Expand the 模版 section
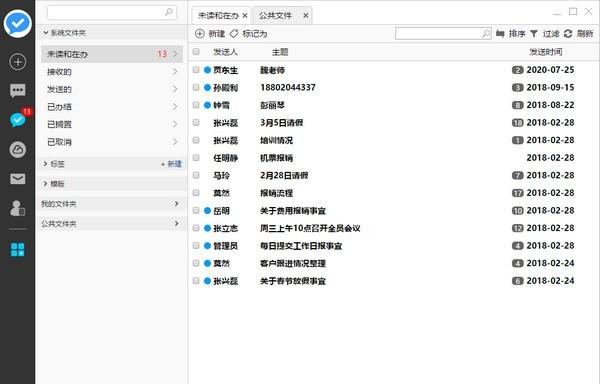Viewport: 600px width, 384px height. (x=46, y=184)
